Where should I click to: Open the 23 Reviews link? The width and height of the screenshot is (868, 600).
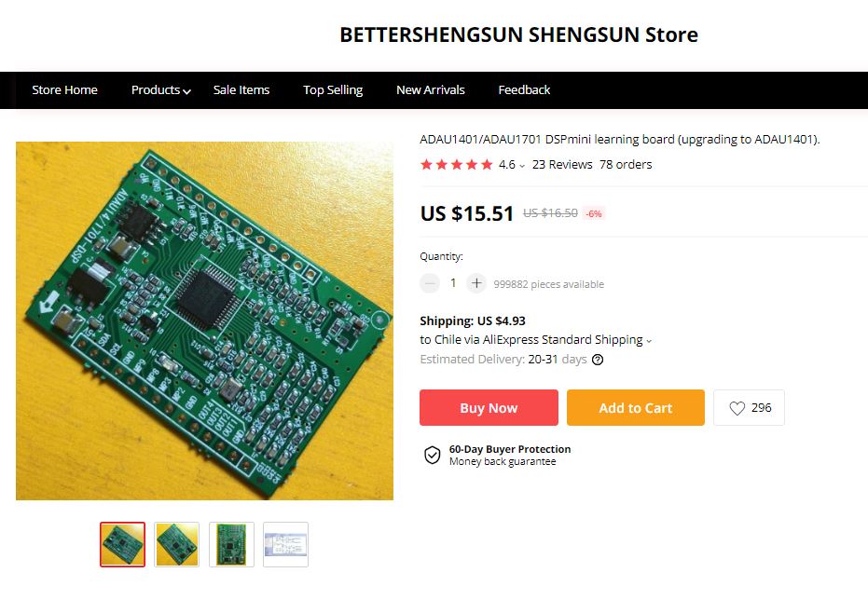[x=562, y=164]
